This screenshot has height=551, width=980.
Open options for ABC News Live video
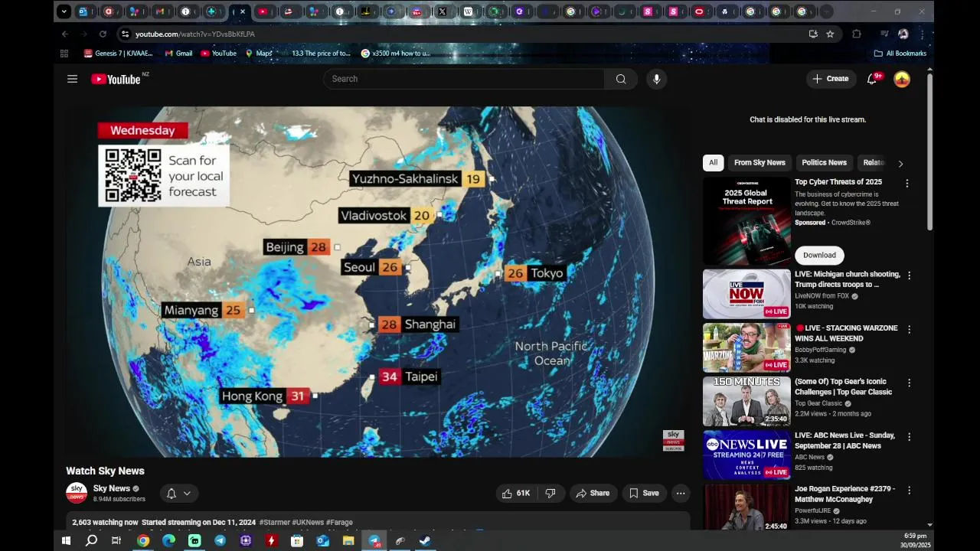click(909, 437)
